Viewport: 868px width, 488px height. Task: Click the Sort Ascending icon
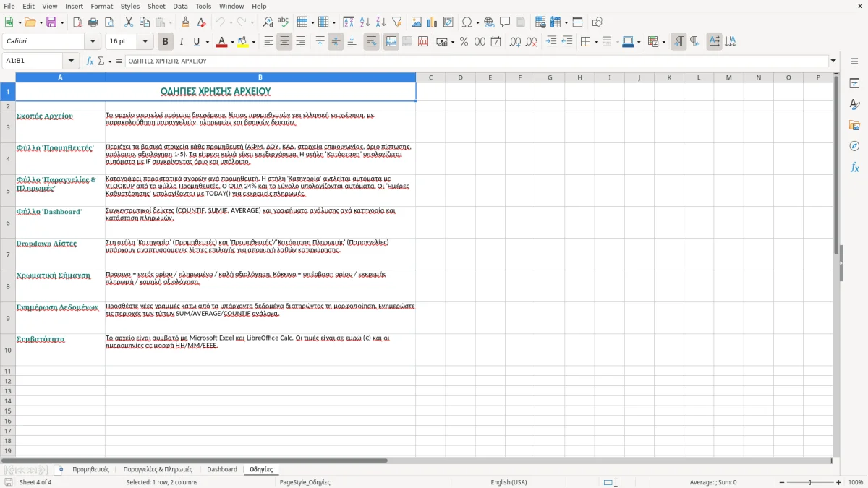tap(365, 22)
